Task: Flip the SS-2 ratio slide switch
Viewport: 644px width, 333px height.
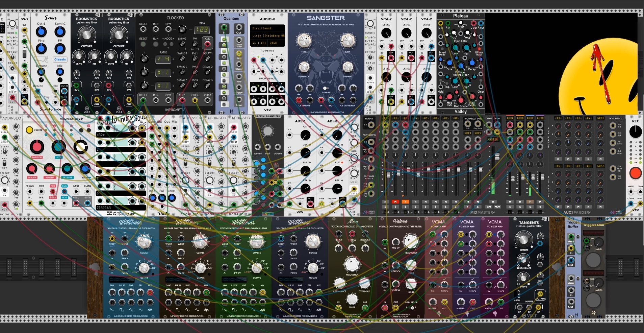Action: [x=24, y=54]
